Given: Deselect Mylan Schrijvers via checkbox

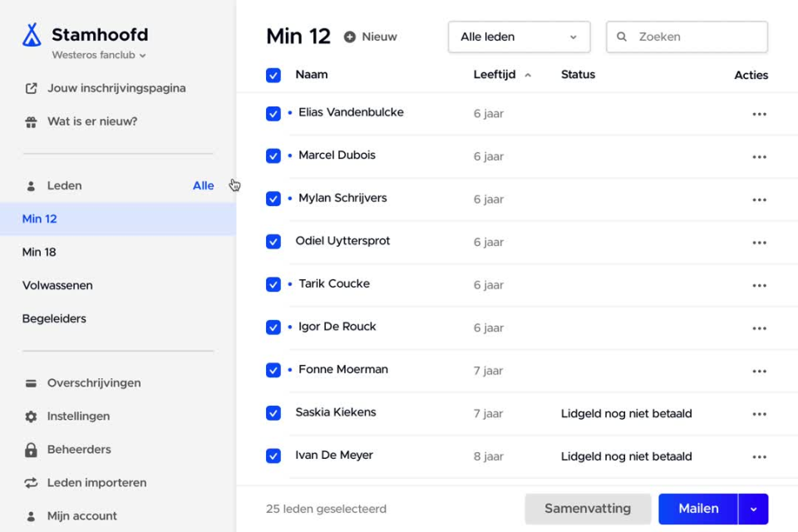Looking at the screenshot, I should tap(273, 199).
